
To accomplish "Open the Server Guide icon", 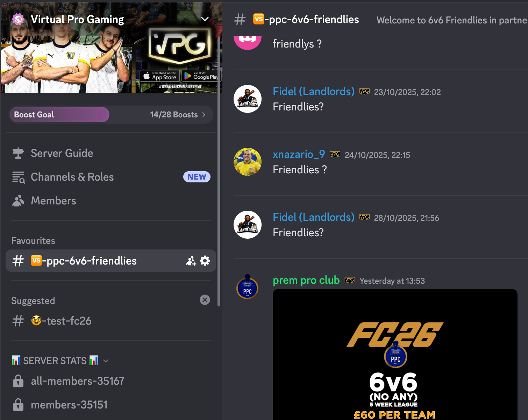I will click(18, 153).
